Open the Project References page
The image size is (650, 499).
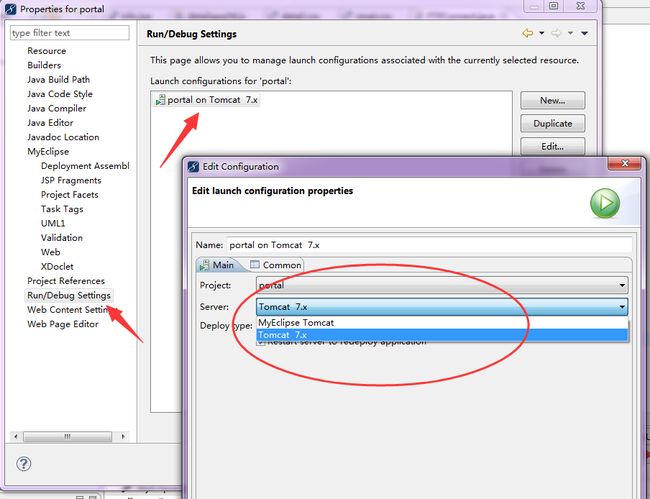[x=66, y=281]
